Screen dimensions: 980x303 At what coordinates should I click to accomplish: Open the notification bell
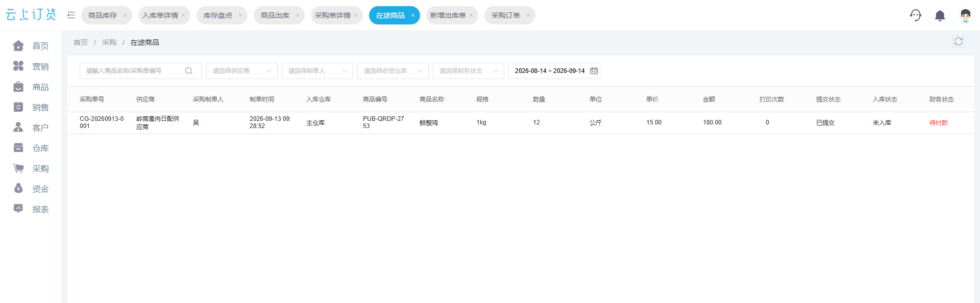[940, 16]
